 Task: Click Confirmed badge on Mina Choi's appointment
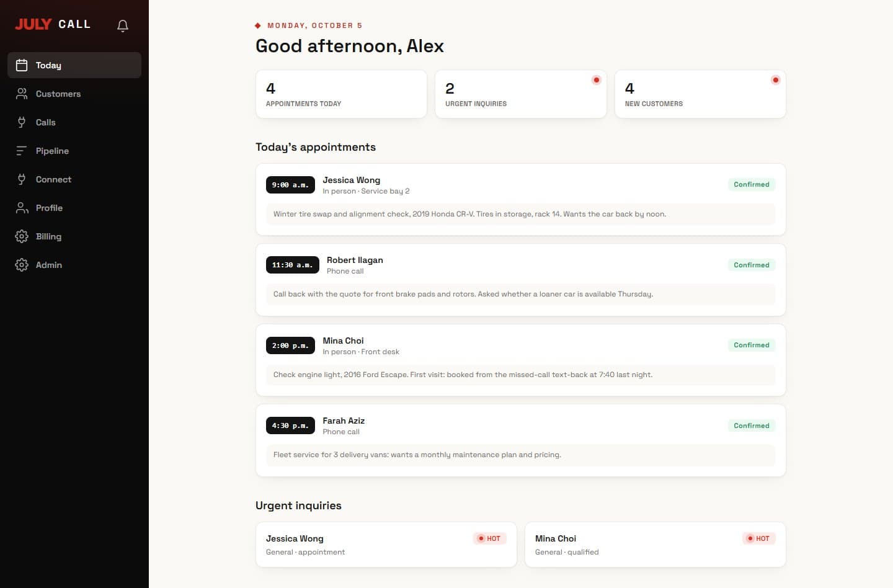click(752, 345)
